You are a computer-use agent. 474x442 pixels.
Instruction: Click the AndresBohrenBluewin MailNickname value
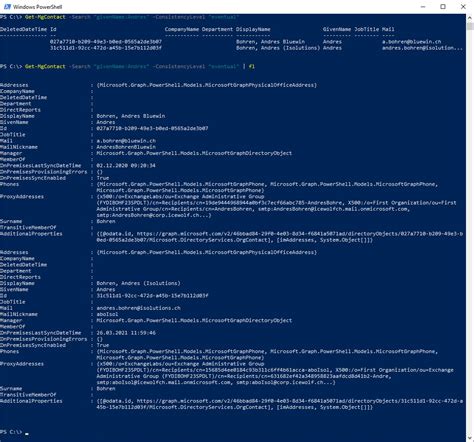(126, 147)
